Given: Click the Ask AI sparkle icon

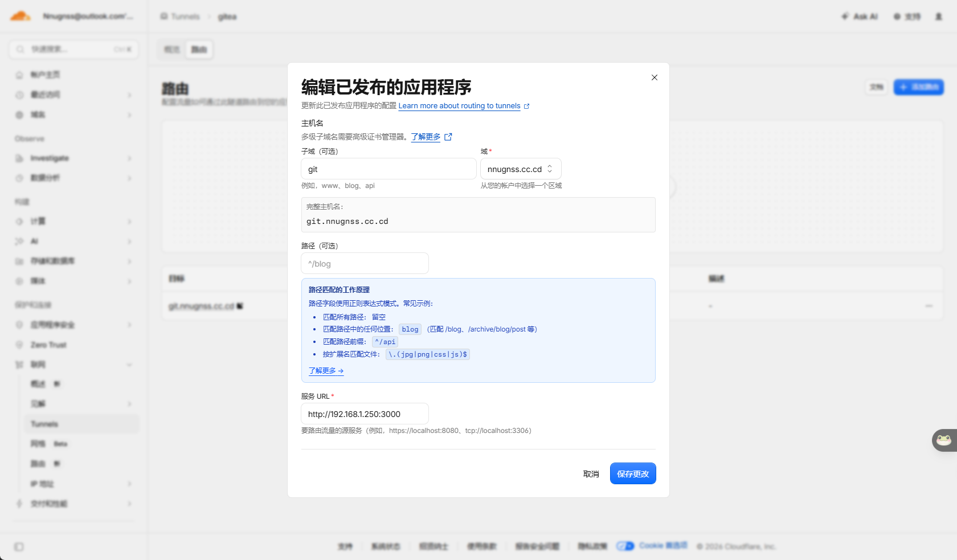Looking at the screenshot, I should click(845, 17).
